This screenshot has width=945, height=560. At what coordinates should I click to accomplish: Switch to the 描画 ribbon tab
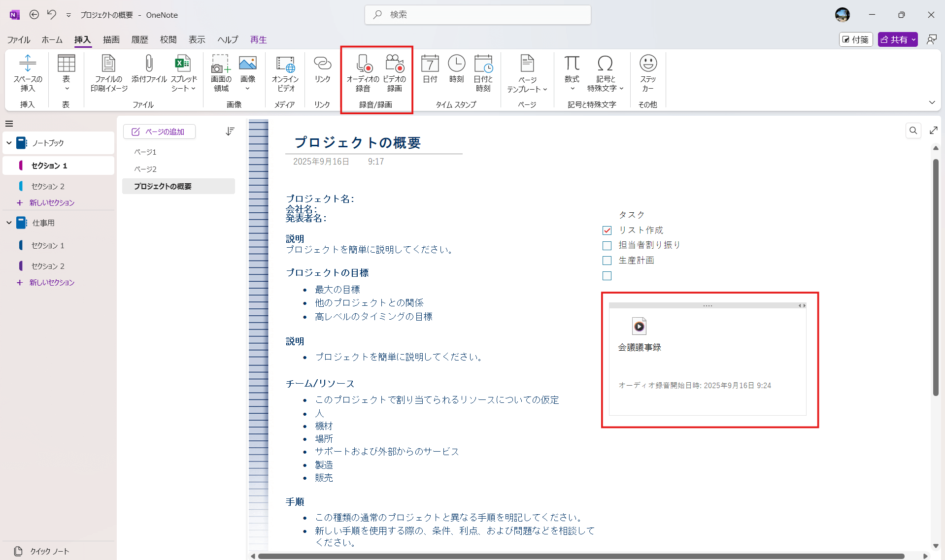[x=111, y=40]
